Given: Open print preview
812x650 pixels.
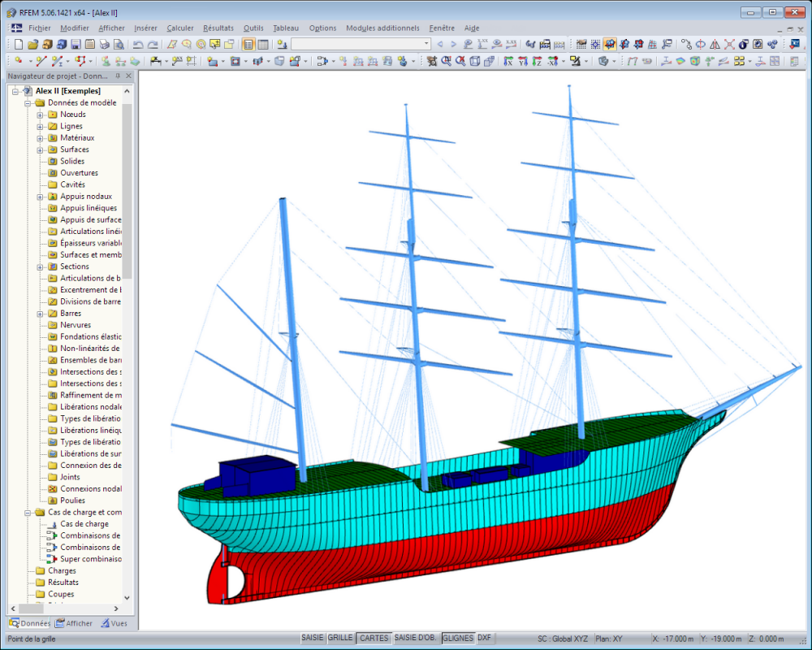Looking at the screenshot, I should (x=119, y=45).
